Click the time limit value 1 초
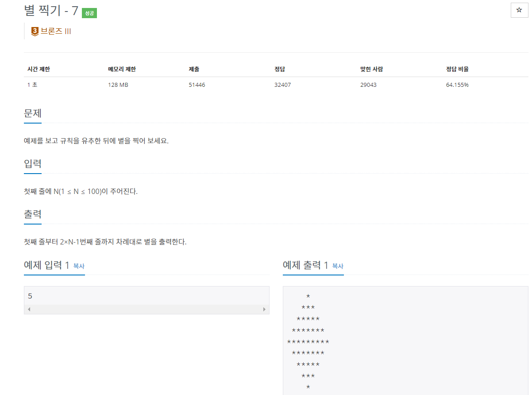Screen dimensions: 532x395 coord(32,85)
